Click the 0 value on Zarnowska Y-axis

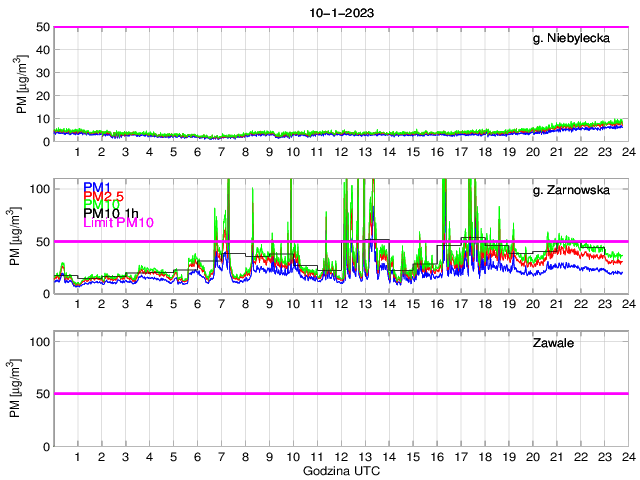pyautogui.click(x=46, y=293)
